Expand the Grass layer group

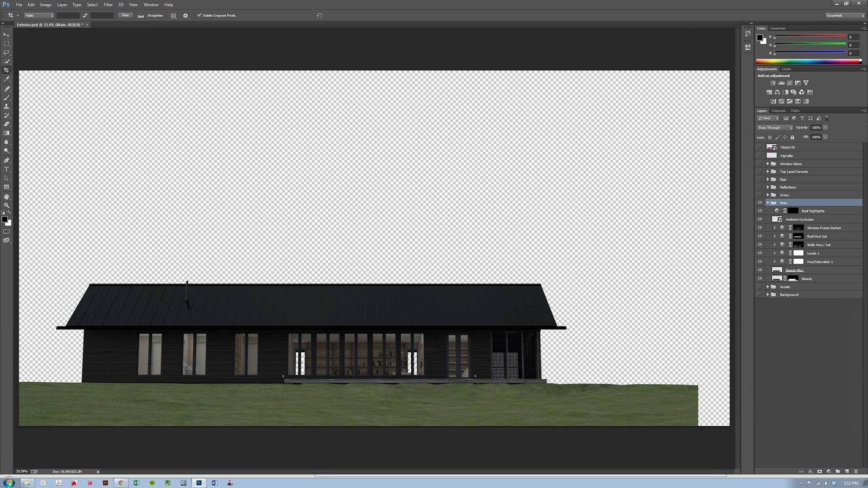point(768,195)
